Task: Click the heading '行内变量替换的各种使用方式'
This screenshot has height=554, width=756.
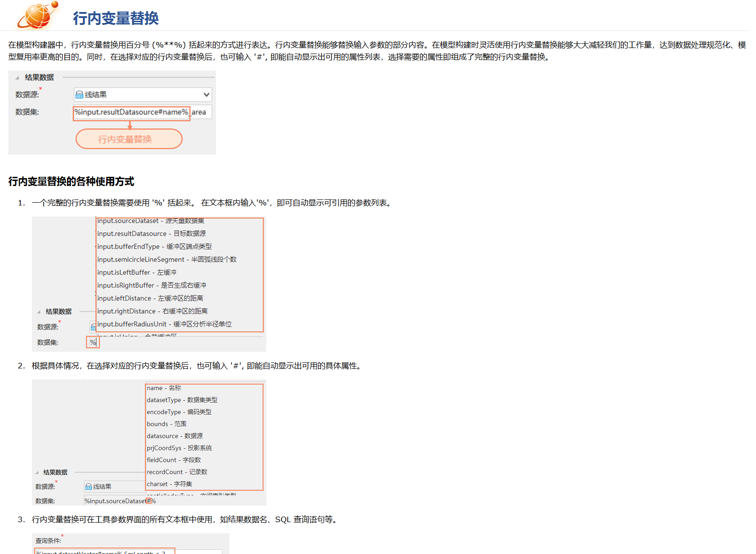Action: (71, 181)
